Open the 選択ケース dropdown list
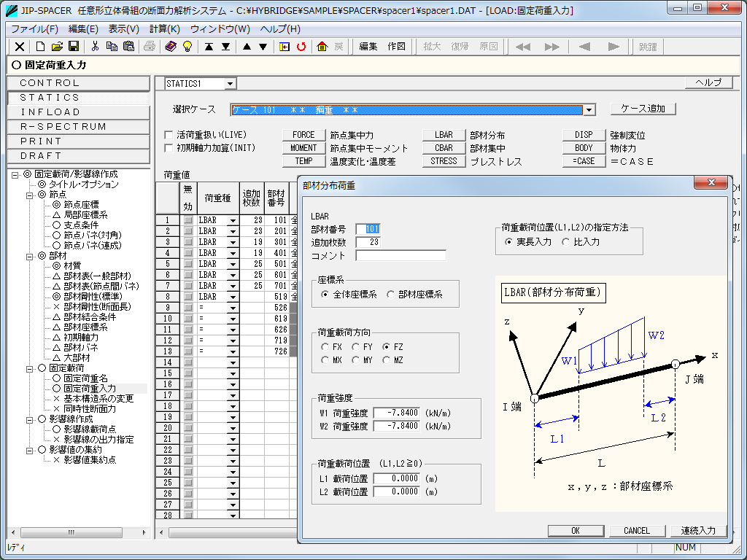The height and width of the screenshot is (560, 747). [589, 110]
